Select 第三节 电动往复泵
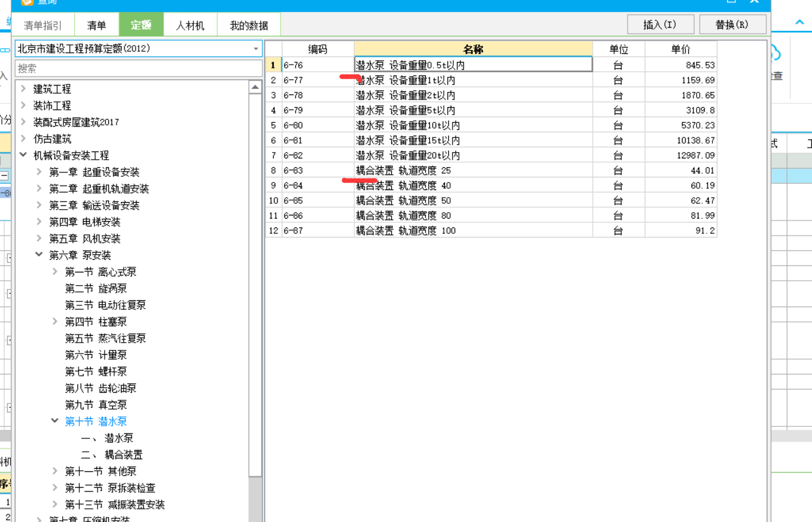The height and width of the screenshot is (522, 812). 105,305
